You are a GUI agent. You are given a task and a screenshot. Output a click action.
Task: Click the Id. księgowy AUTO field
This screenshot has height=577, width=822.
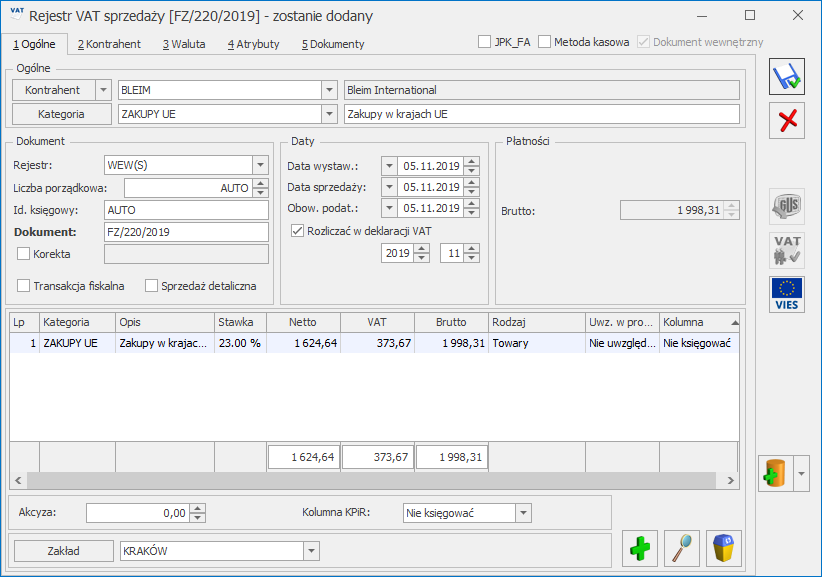[187, 210]
